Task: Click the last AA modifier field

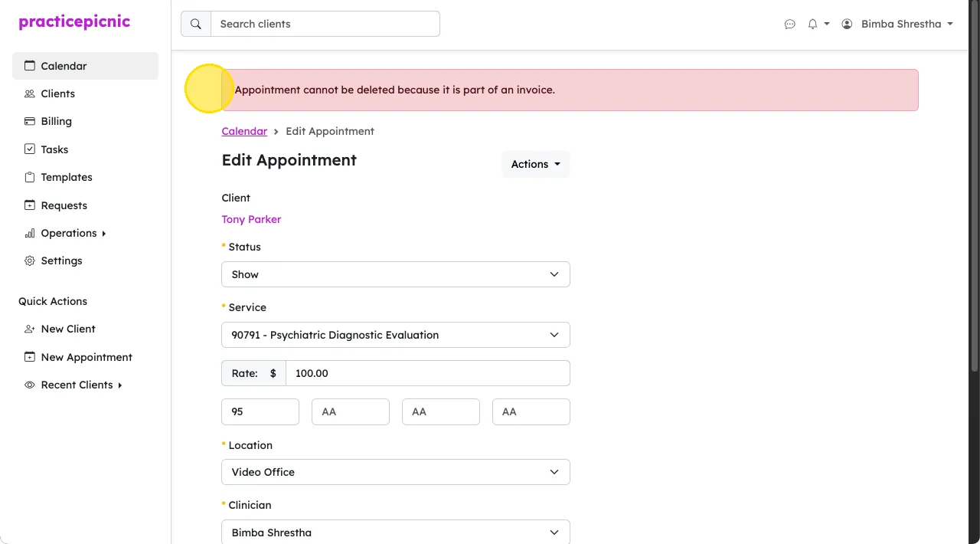Action: click(x=531, y=411)
